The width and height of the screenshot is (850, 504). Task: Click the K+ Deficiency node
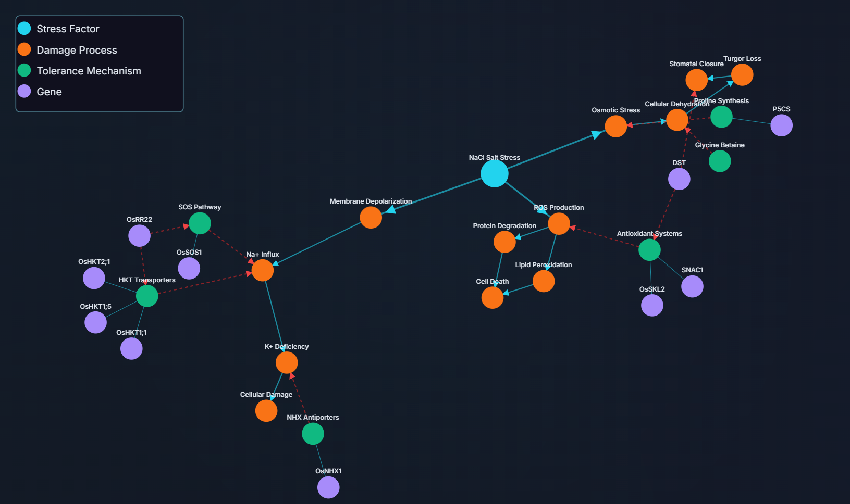287,363
